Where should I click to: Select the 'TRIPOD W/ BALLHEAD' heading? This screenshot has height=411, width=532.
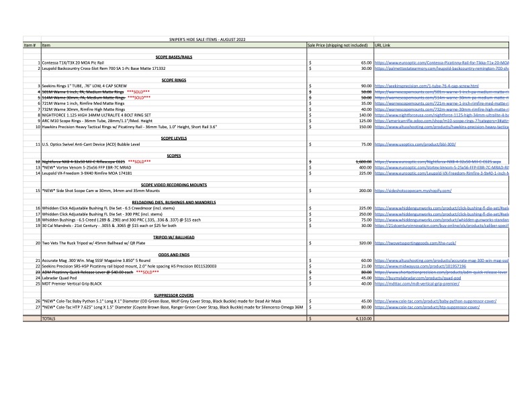coord(174,237)
